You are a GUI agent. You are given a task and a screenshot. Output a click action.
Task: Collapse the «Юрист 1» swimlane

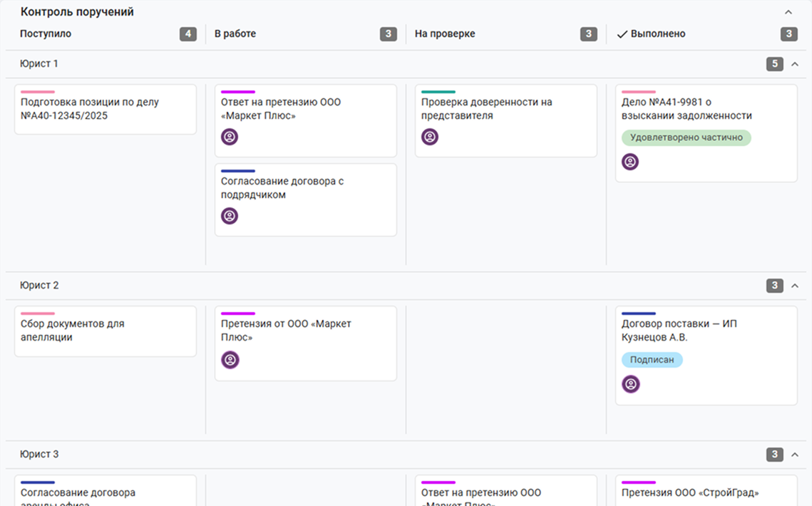795,63
